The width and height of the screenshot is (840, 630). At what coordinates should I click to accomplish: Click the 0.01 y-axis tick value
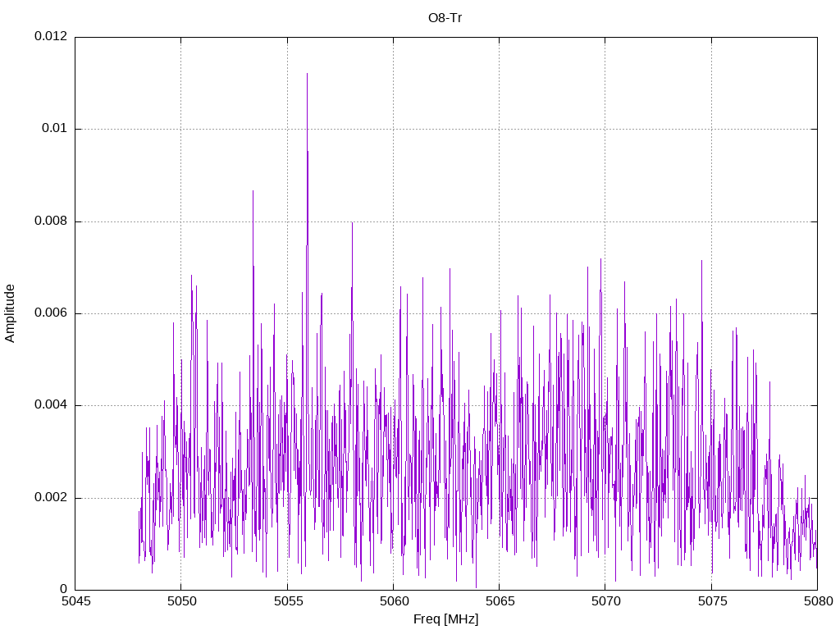55,129
